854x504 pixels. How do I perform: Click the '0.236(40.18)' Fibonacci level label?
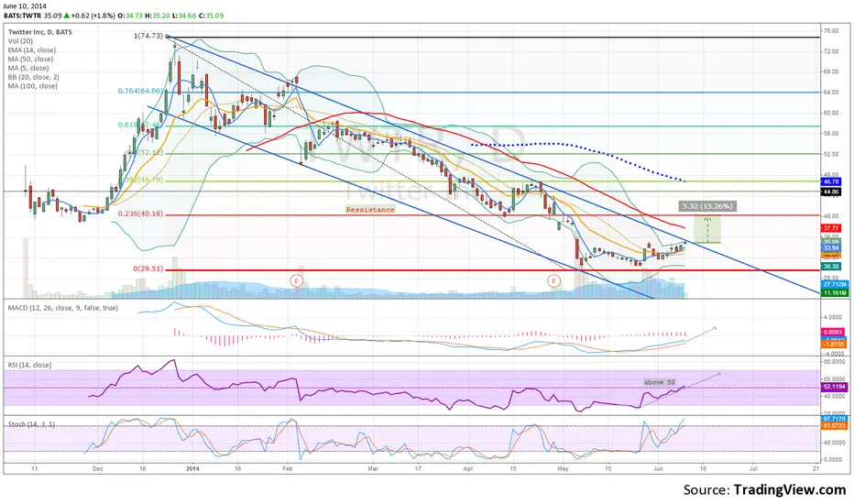[x=140, y=214]
